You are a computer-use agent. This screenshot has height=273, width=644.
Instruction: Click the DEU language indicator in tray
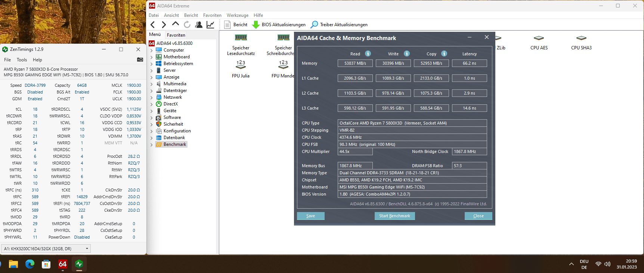[584, 264]
